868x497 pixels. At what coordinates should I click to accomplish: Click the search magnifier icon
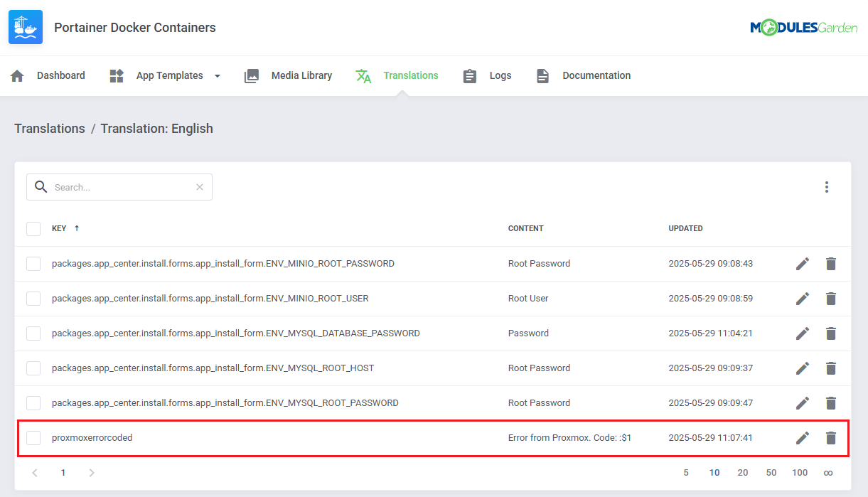coord(41,187)
